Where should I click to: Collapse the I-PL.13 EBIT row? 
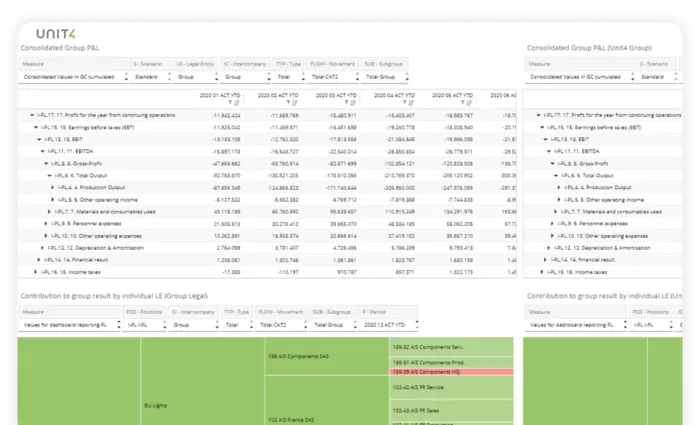pyautogui.click(x=39, y=139)
